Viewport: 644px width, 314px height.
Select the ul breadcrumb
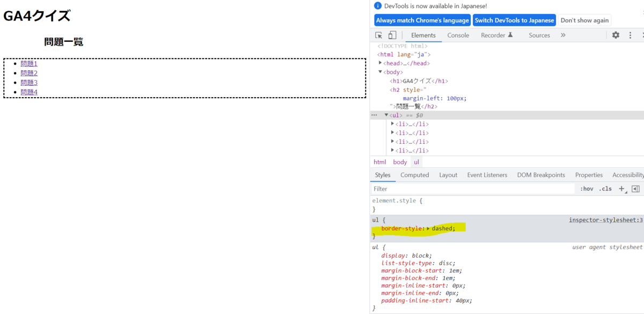[x=416, y=162]
